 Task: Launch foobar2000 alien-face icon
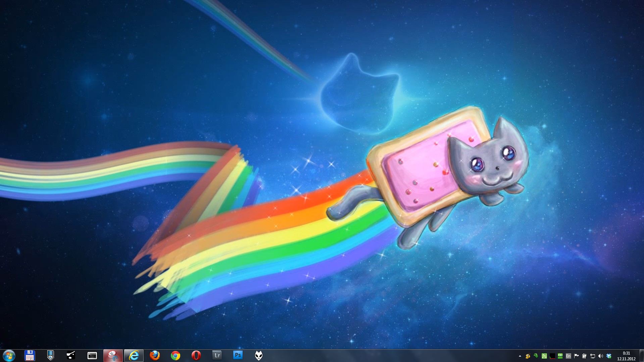pyautogui.click(x=258, y=356)
